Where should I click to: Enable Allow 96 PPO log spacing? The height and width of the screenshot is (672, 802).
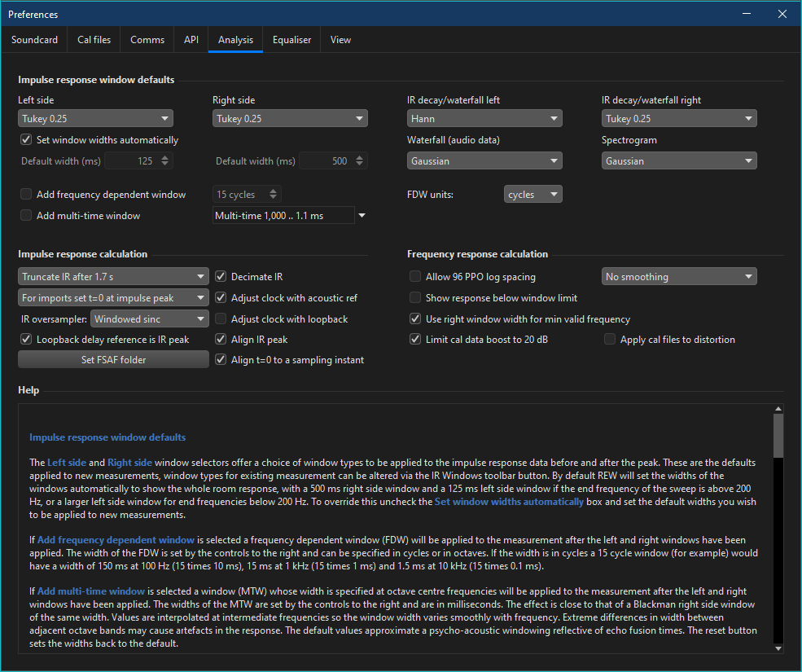415,277
